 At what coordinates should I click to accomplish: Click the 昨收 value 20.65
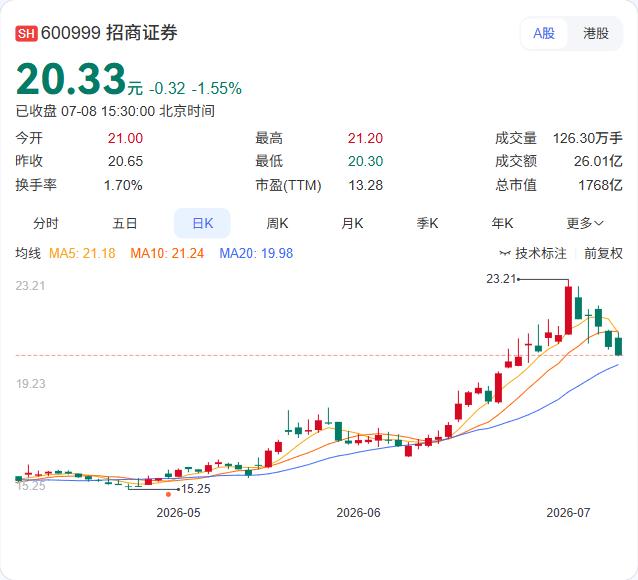(x=125, y=162)
